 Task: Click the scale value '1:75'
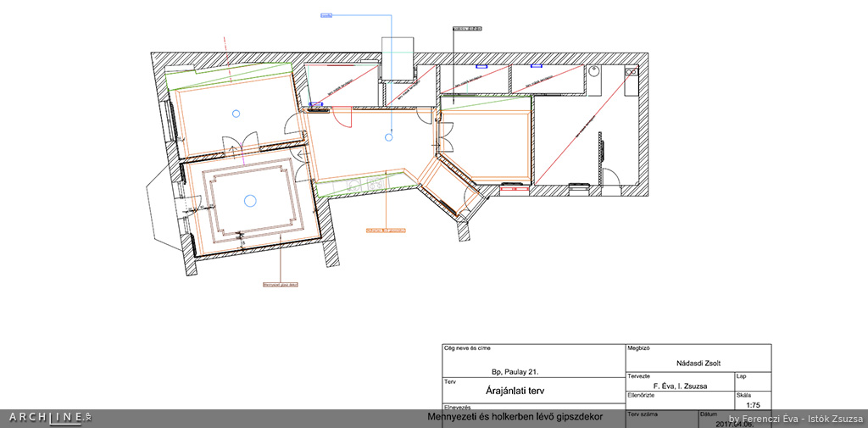click(x=752, y=405)
